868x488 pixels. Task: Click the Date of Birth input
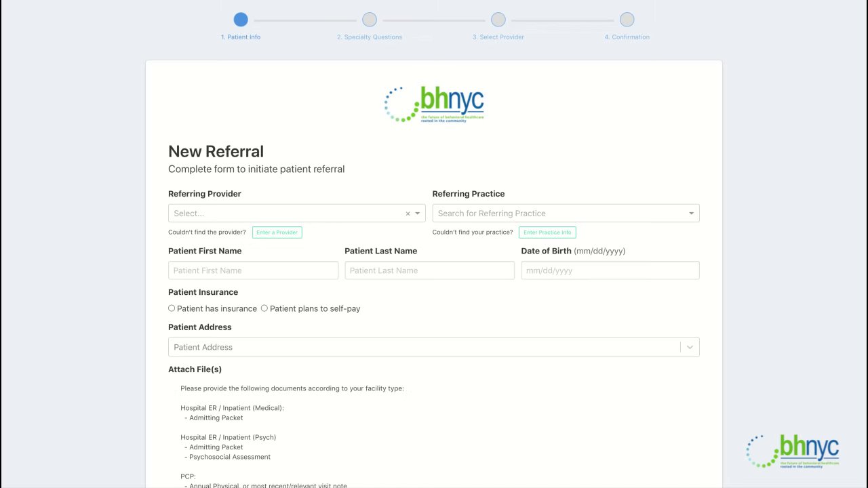(x=610, y=270)
